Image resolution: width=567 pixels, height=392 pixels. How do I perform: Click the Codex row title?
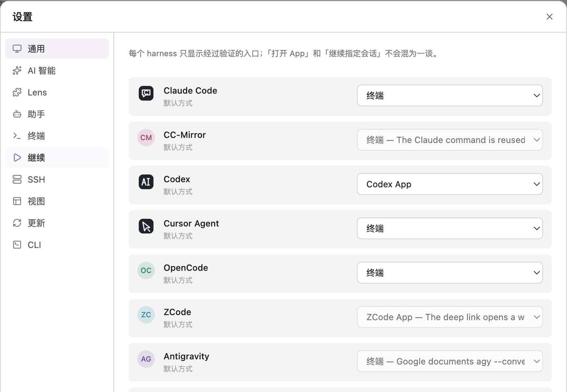click(x=177, y=179)
